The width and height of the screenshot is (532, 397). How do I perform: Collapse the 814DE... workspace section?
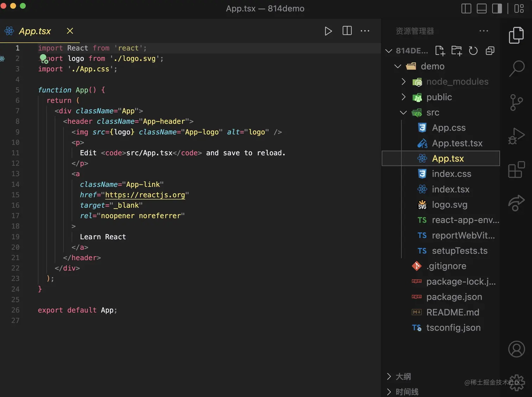tap(388, 51)
